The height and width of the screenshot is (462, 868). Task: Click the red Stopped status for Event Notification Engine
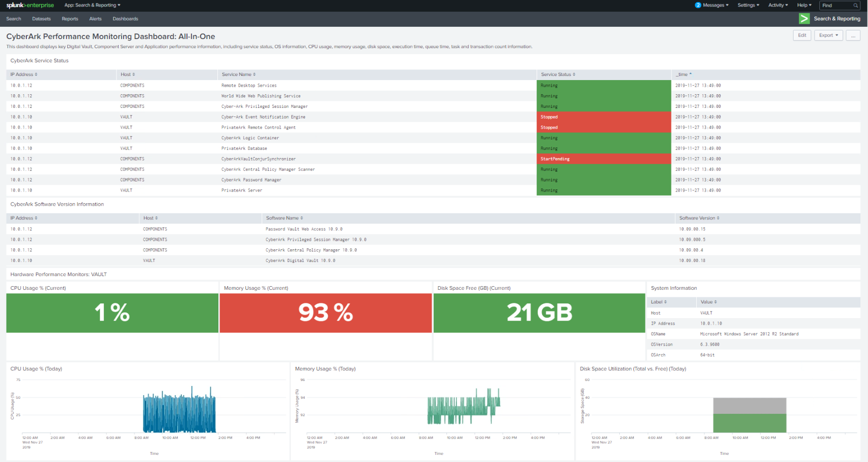click(603, 117)
